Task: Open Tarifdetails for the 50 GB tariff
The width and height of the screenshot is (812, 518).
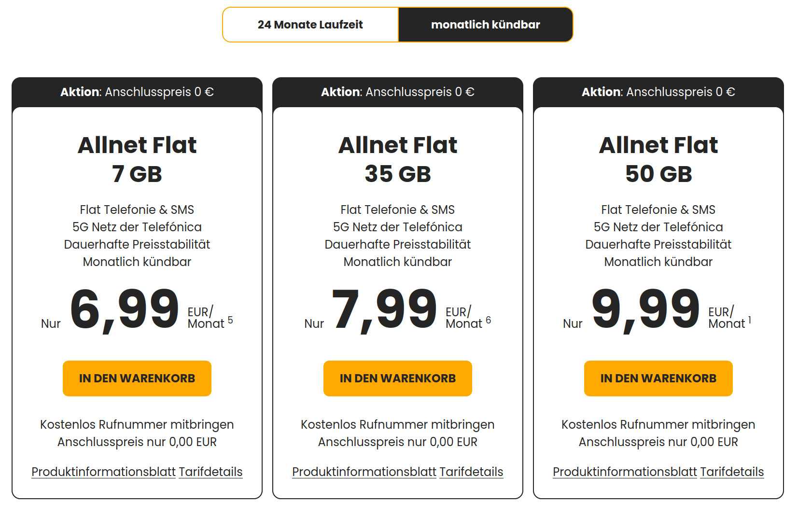Action: coord(732,472)
